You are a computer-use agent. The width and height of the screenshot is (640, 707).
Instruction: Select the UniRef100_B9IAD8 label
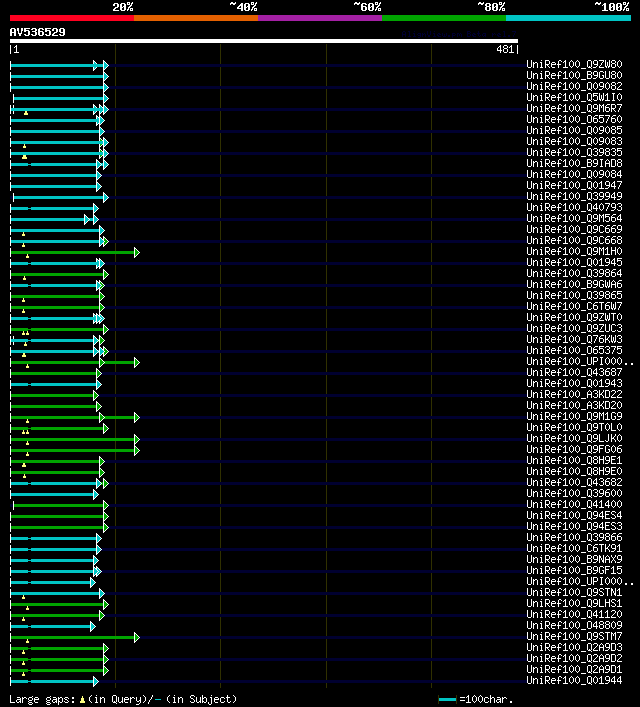tap(574, 163)
